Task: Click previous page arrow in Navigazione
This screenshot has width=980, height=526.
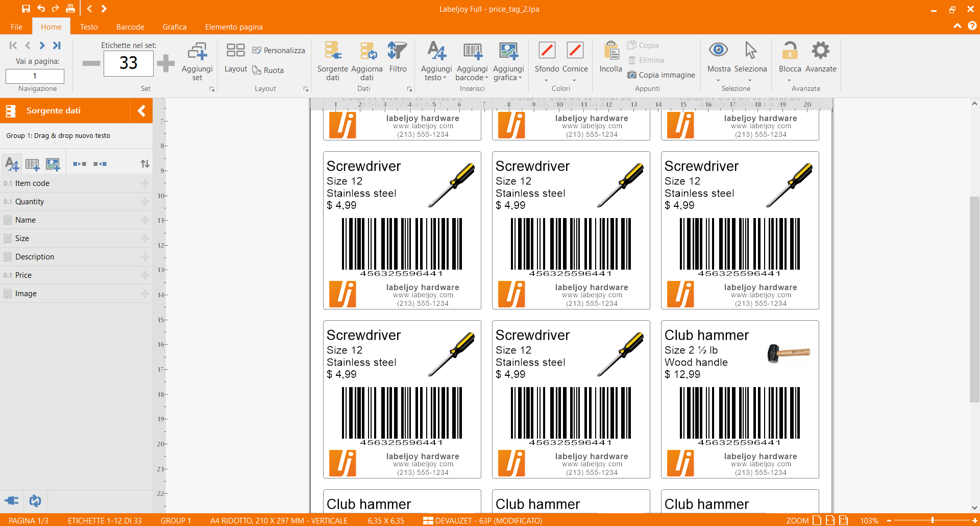Action: pos(28,45)
